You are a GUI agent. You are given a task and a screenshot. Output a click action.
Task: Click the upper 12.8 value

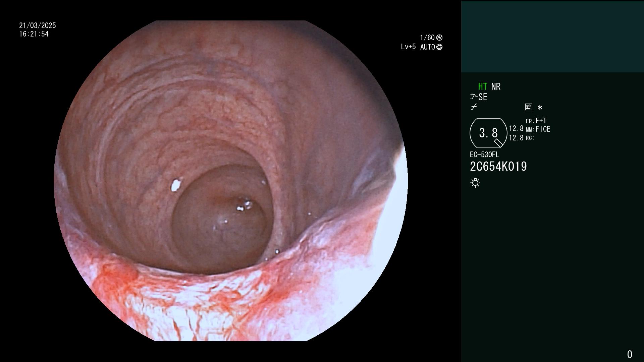pos(516,128)
